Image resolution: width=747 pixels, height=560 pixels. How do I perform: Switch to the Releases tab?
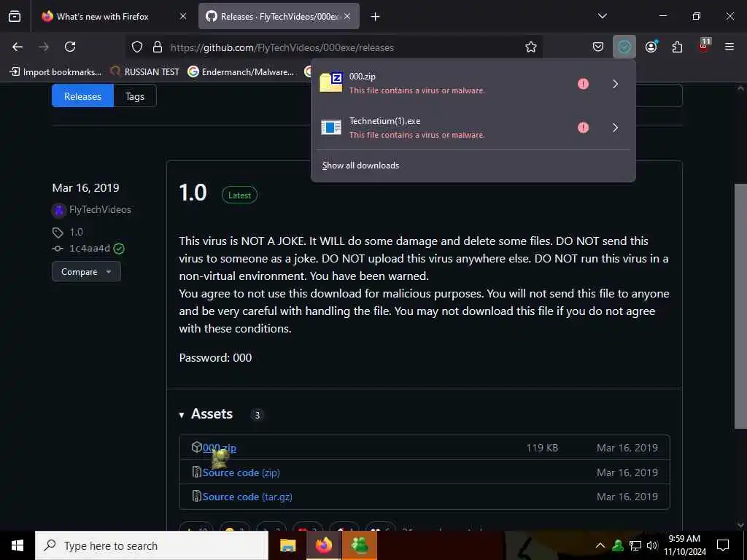pyautogui.click(x=82, y=96)
